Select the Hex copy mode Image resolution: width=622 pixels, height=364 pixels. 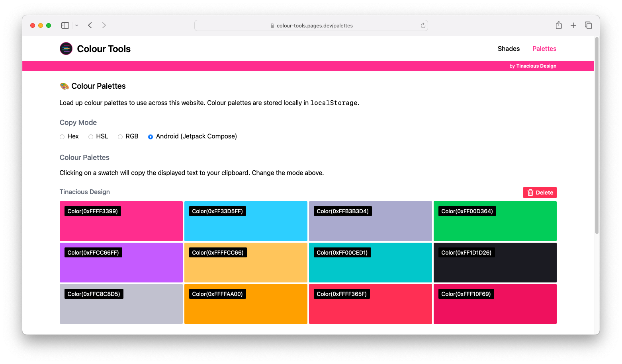[62, 137]
